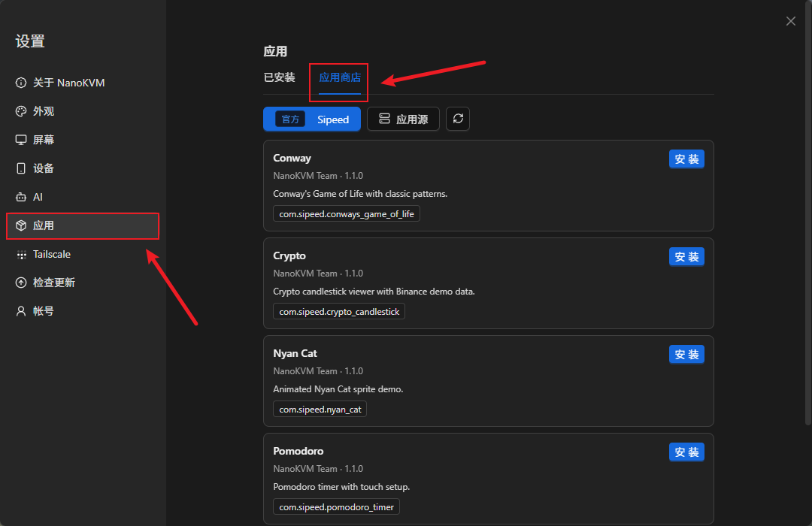
Task: Click the box icon beside 应用
Action: pyautogui.click(x=21, y=225)
